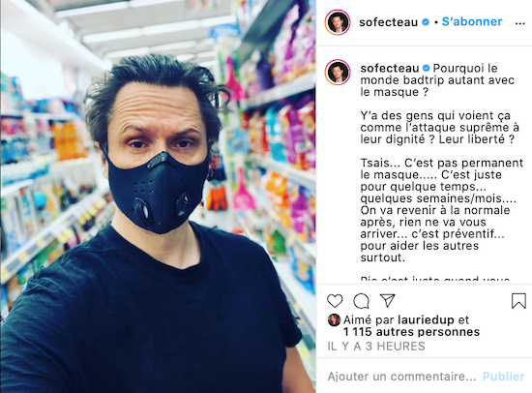The image size is (532, 393).
Task: Open sofecteau username in the caption
Action: click(390, 69)
